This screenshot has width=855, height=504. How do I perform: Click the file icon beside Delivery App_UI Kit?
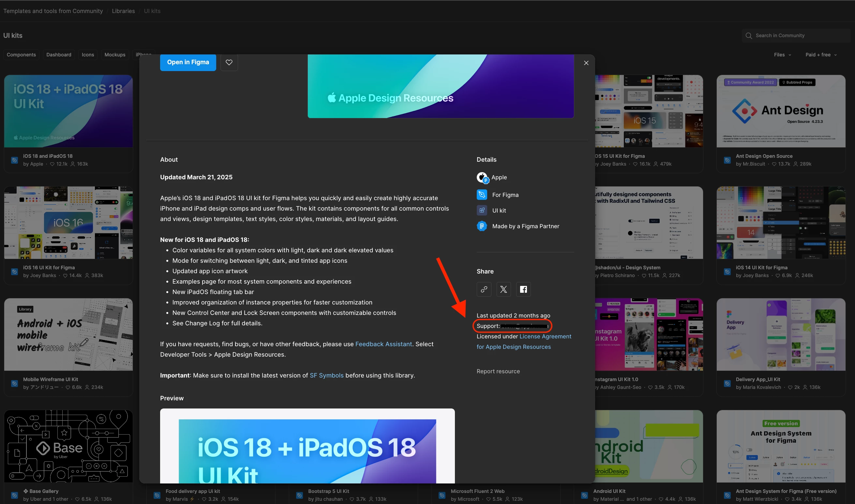click(x=727, y=383)
